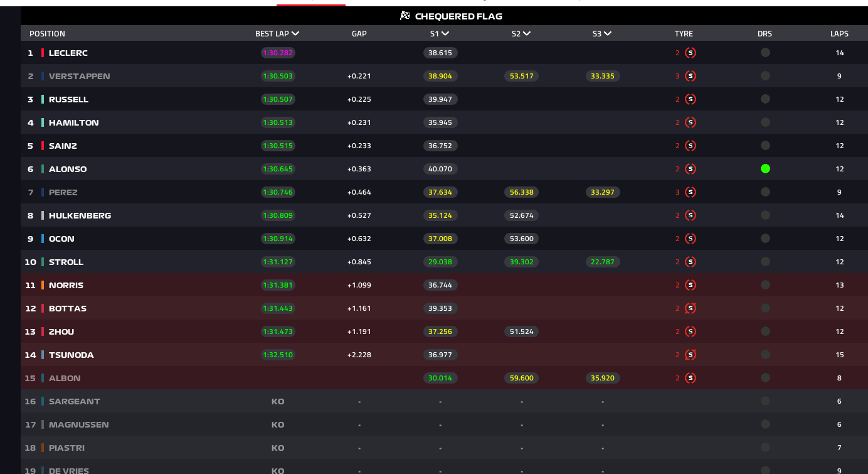Select eliminated driver PIASTRI
Image resolution: width=868 pixels, height=474 pixels.
click(66, 448)
